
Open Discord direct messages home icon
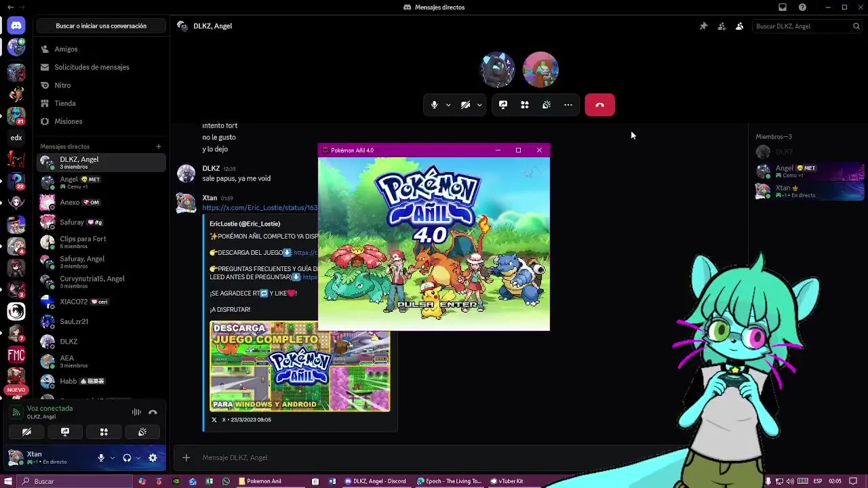point(16,26)
